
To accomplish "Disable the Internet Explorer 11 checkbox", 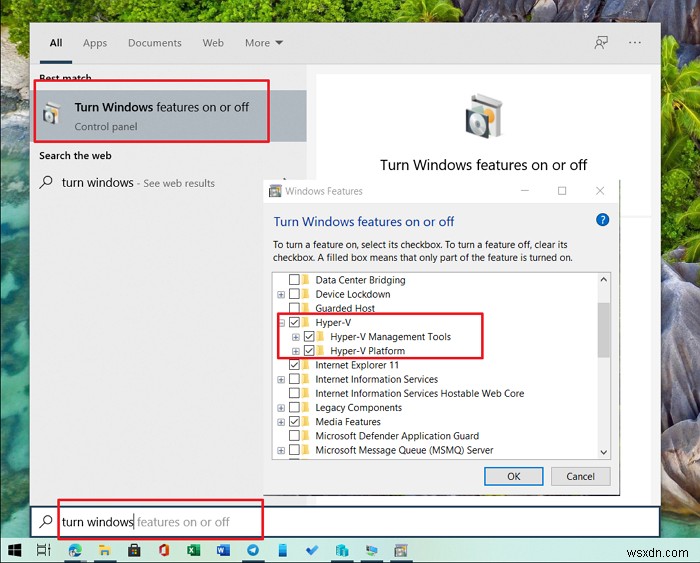I will tap(294, 365).
